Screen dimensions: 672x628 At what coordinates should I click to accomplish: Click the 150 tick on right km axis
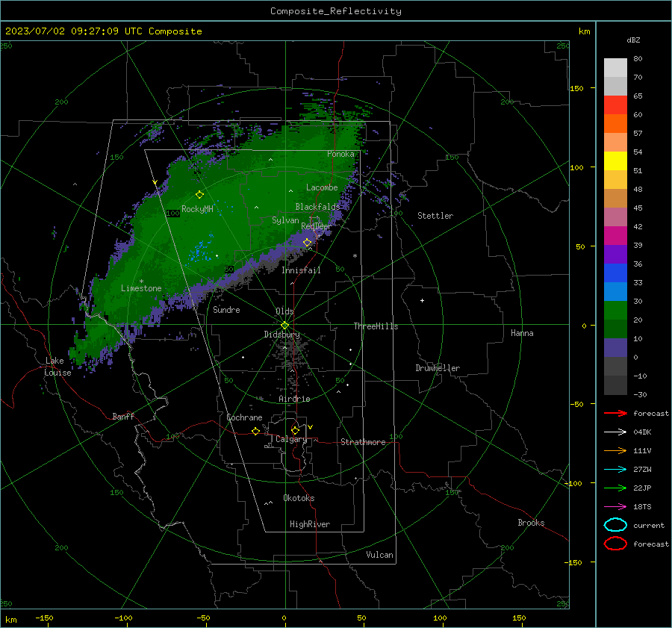[x=576, y=88]
